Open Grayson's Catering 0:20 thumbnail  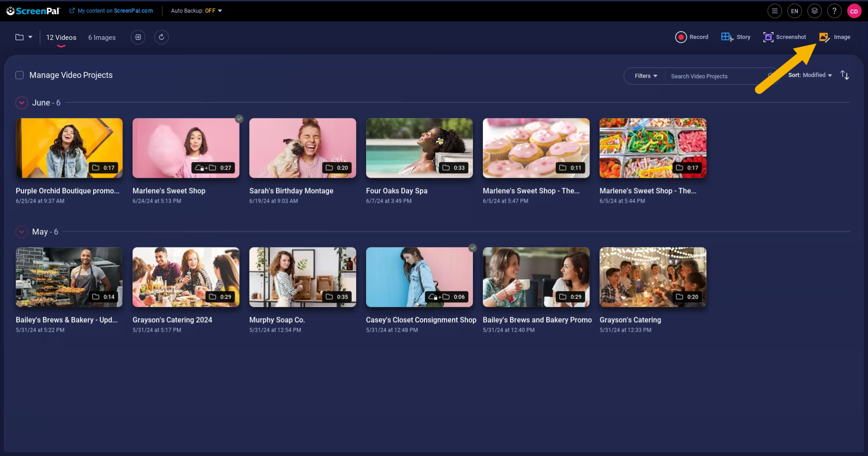(653, 277)
